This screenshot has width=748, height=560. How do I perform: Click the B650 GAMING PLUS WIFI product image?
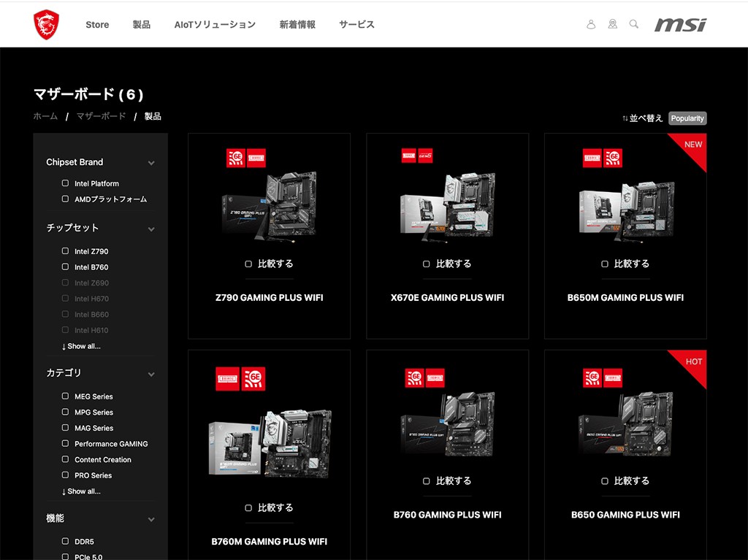pyautogui.click(x=626, y=424)
